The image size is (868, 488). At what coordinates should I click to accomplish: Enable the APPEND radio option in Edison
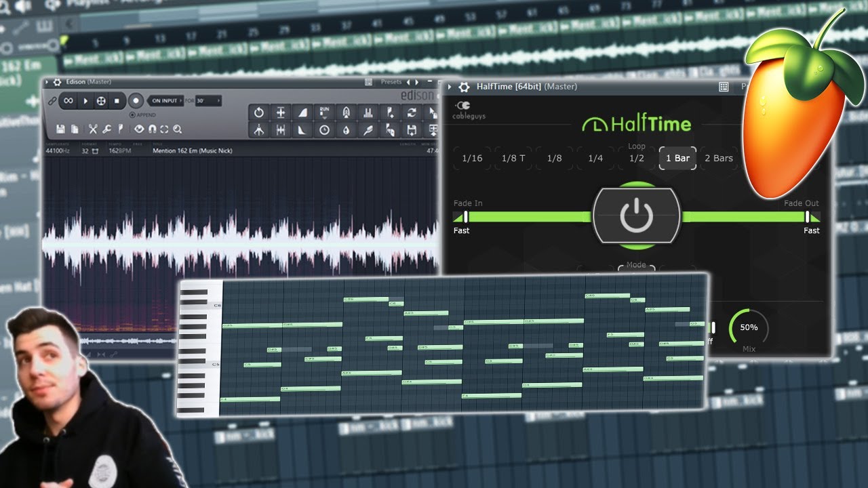[143, 115]
